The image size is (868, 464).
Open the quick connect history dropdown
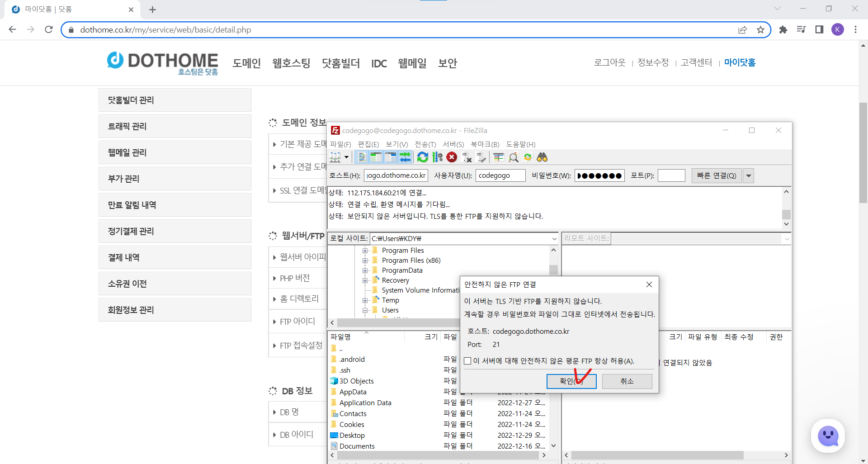pos(749,175)
